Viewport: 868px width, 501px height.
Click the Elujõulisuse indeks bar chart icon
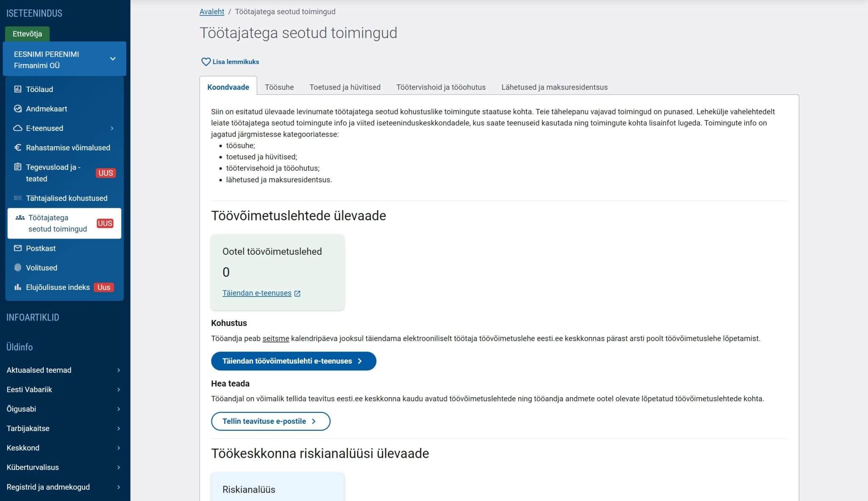tap(18, 287)
